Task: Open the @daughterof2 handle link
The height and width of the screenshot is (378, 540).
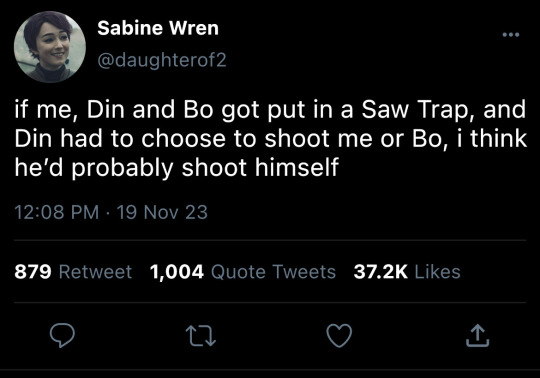Action: click(x=162, y=60)
